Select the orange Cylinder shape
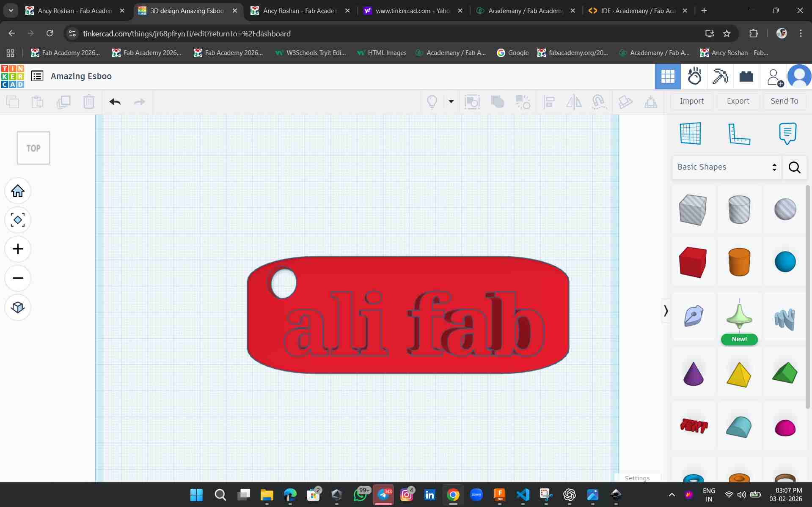812x507 pixels. [x=739, y=262]
